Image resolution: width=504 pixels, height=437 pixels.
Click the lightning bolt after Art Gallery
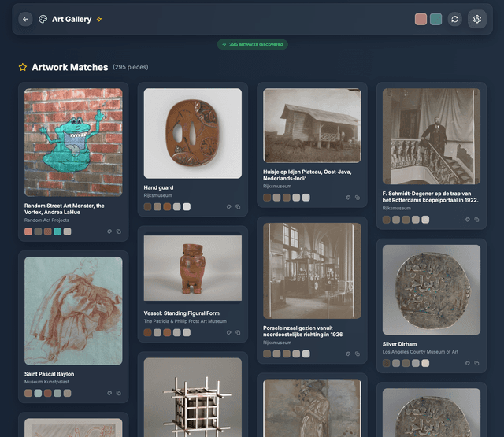click(99, 19)
